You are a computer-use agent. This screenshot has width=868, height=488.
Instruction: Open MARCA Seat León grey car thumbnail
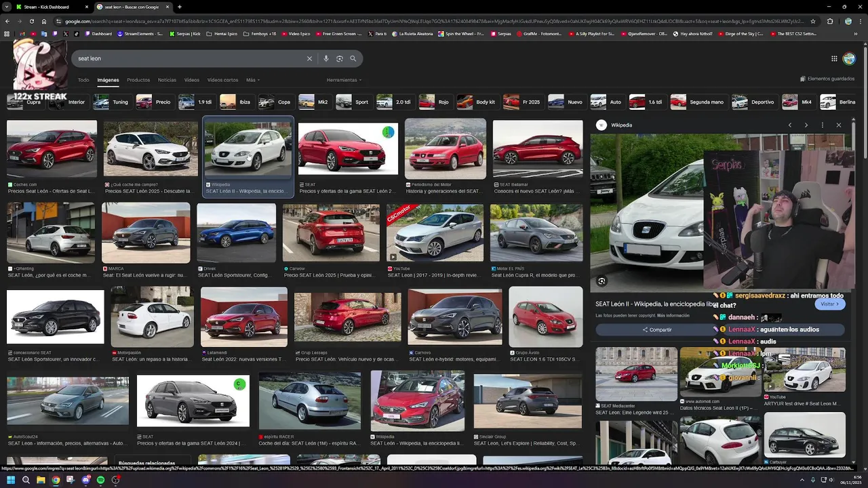[x=146, y=232]
